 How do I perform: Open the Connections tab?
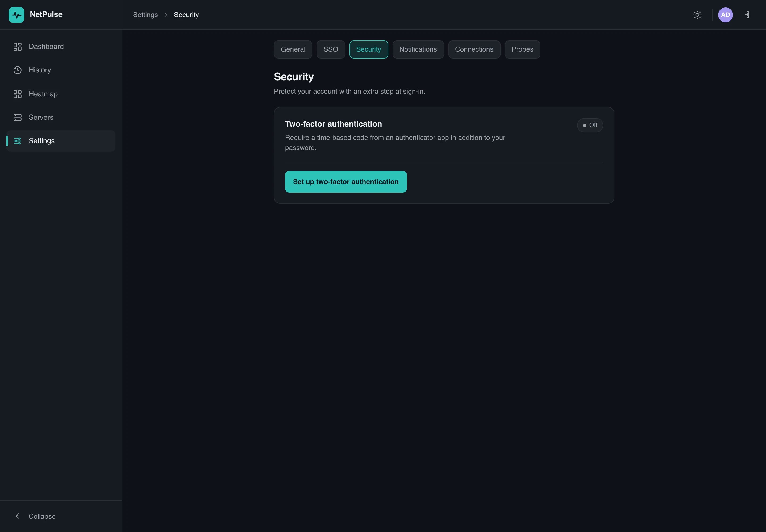(x=474, y=49)
